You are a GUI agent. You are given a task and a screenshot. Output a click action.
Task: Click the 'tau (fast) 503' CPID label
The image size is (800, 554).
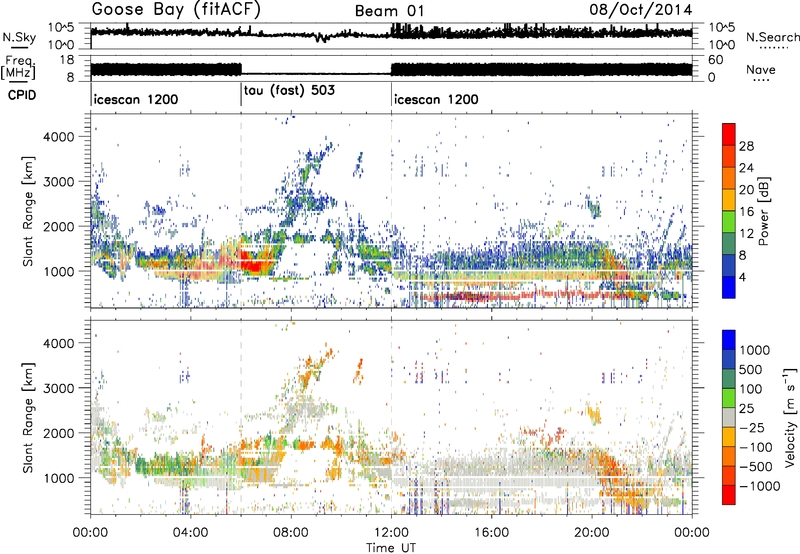tap(289, 90)
